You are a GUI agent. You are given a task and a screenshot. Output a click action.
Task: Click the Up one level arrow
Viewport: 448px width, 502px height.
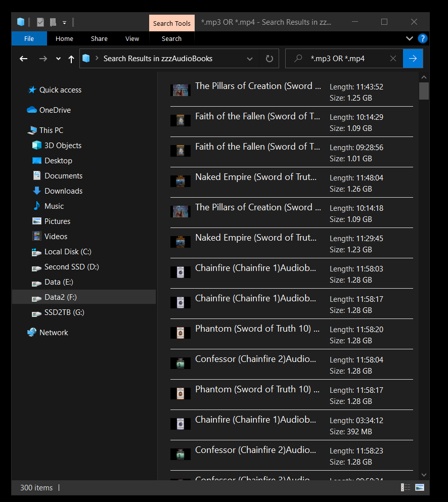coord(71,59)
